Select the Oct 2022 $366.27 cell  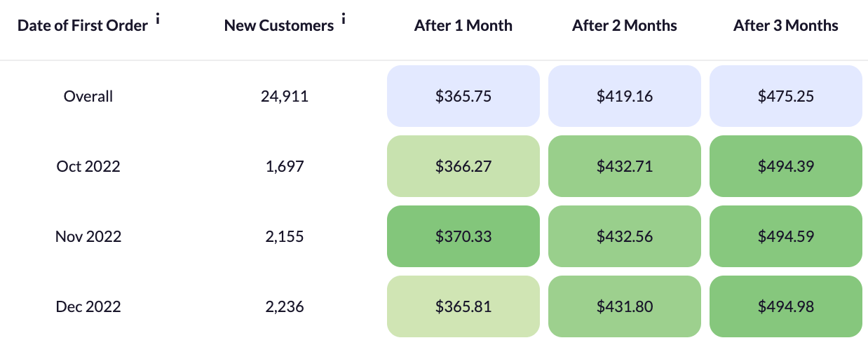tap(463, 166)
